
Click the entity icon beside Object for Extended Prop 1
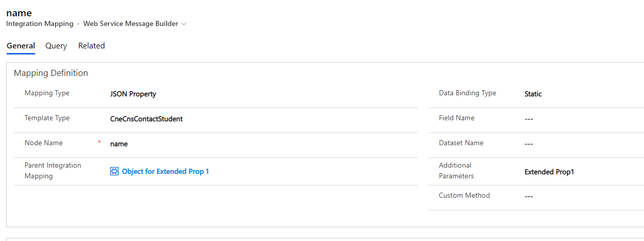coord(115,172)
